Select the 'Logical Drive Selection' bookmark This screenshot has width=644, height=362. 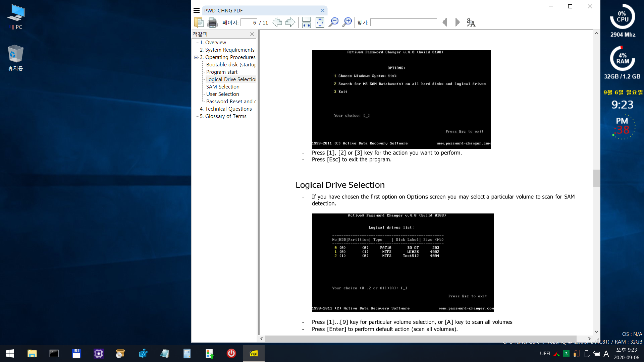pyautogui.click(x=231, y=79)
